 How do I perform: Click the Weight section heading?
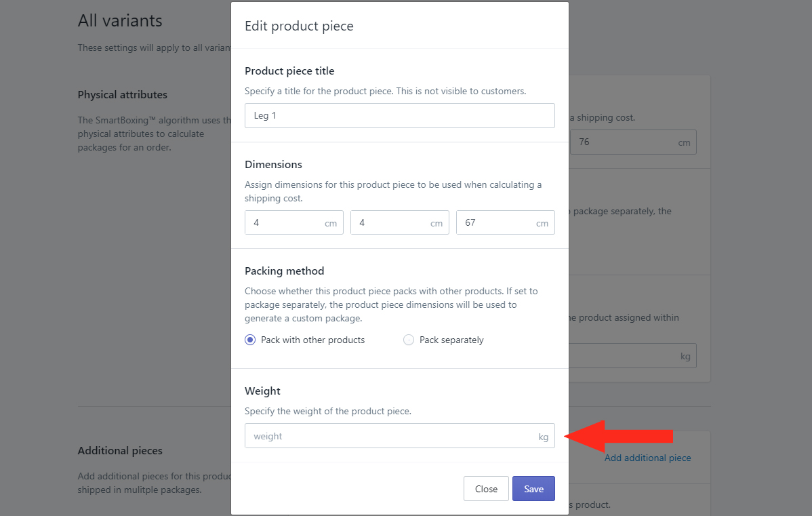pos(262,391)
